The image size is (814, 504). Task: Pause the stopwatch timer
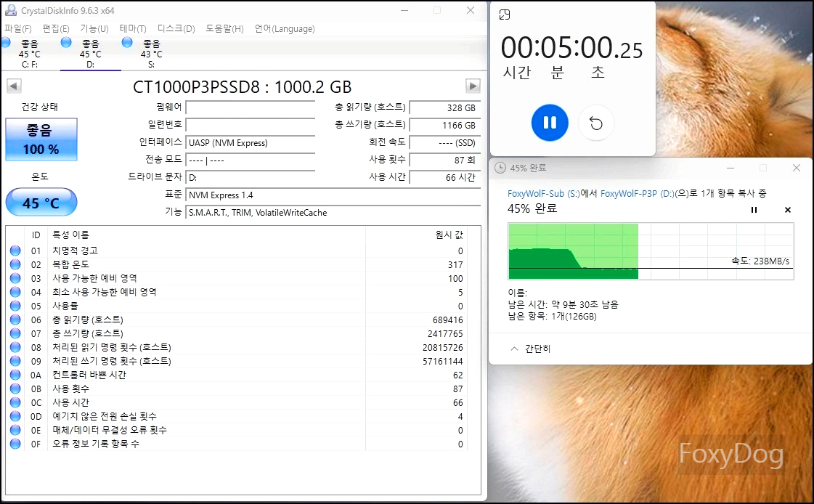click(550, 123)
